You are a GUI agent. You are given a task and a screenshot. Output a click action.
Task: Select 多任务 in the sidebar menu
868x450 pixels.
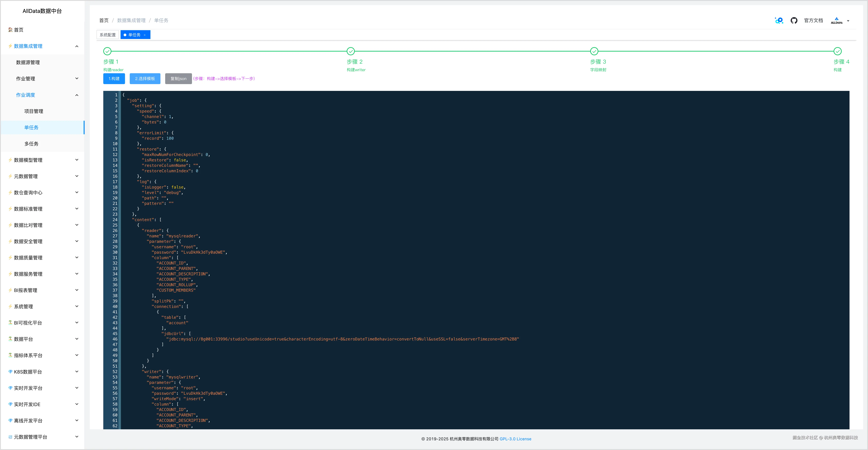pos(31,143)
